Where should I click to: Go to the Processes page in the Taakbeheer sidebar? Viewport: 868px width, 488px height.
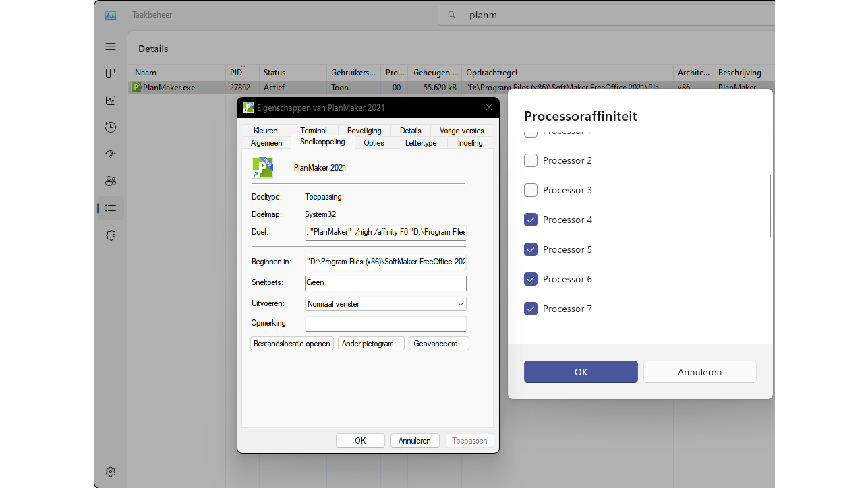tap(111, 73)
